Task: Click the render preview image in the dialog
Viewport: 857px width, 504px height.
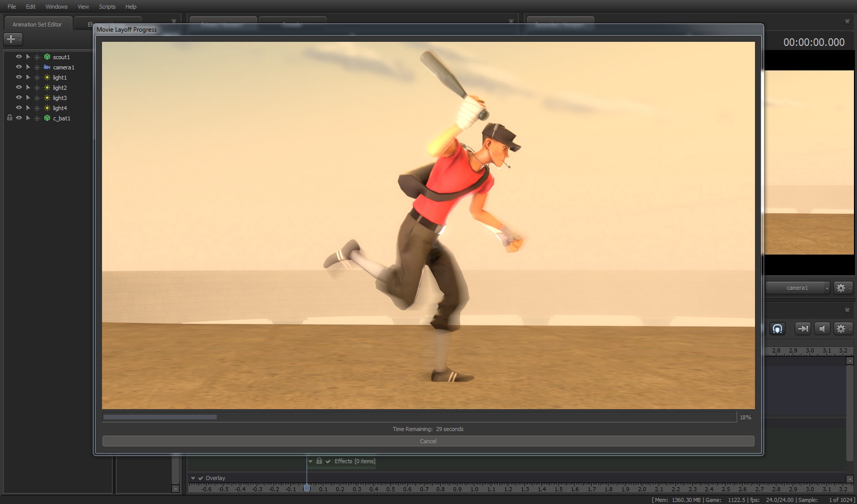Action: pyautogui.click(x=428, y=225)
